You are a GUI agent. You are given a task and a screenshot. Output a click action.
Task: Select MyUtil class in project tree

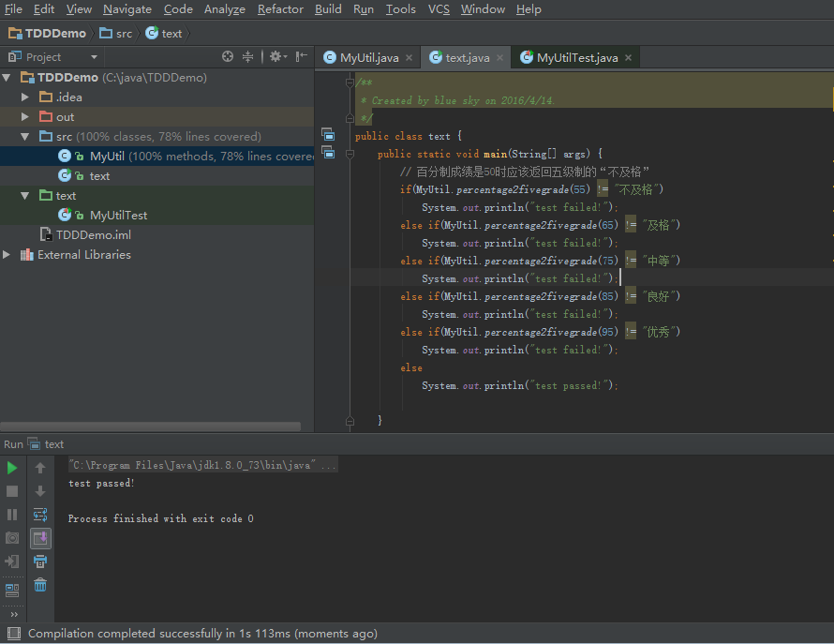click(x=156, y=157)
